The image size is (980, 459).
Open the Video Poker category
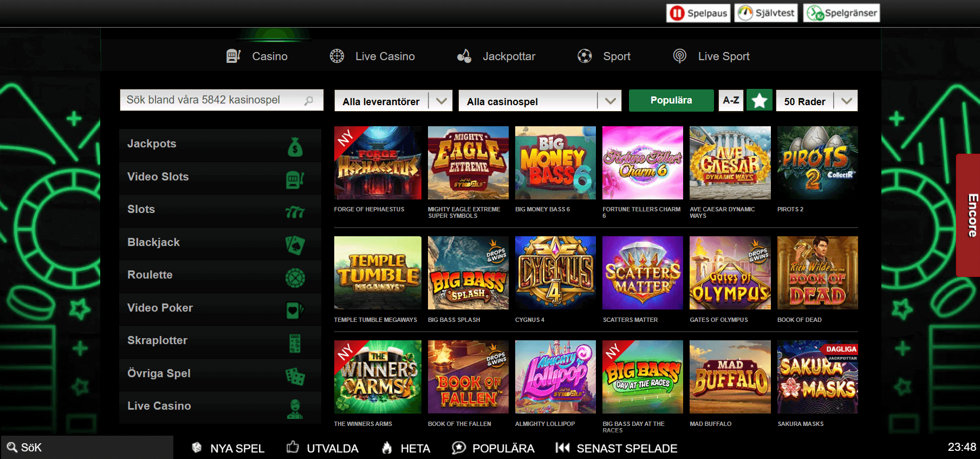(220, 309)
